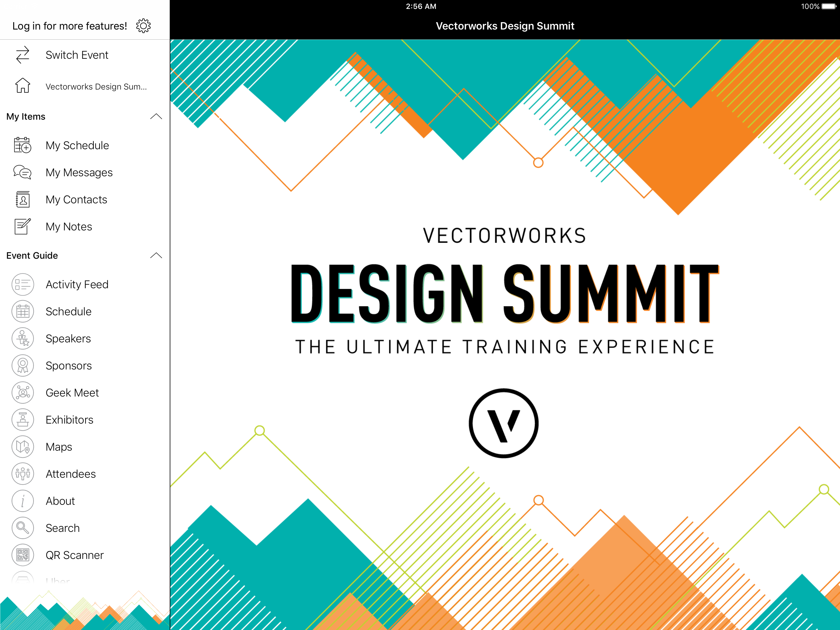The height and width of the screenshot is (630, 840).
Task: Click the Maps icon
Action: [x=23, y=447]
